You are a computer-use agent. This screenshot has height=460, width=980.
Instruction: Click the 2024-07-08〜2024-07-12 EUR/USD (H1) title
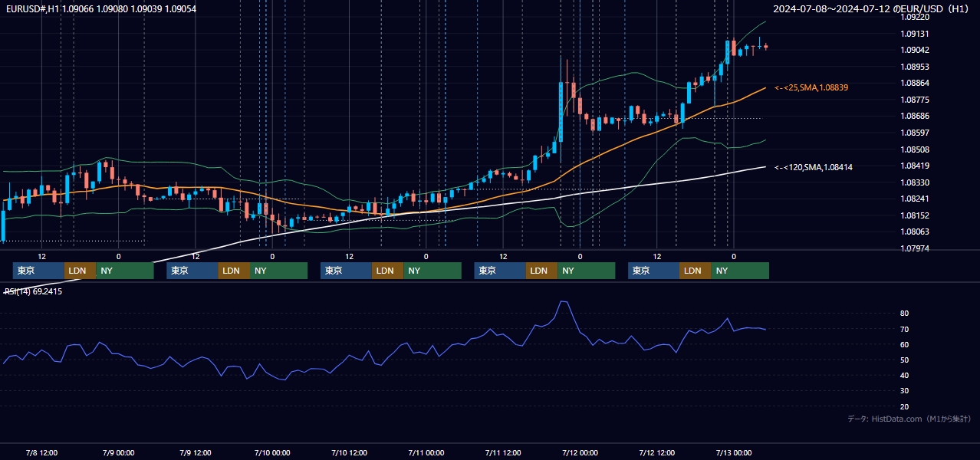coord(870,8)
